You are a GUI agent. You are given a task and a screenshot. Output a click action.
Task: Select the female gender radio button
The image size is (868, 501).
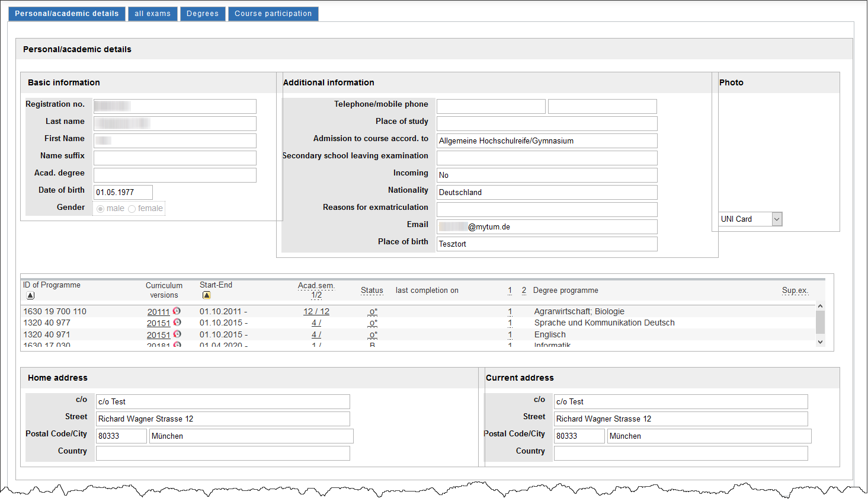(x=132, y=209)
